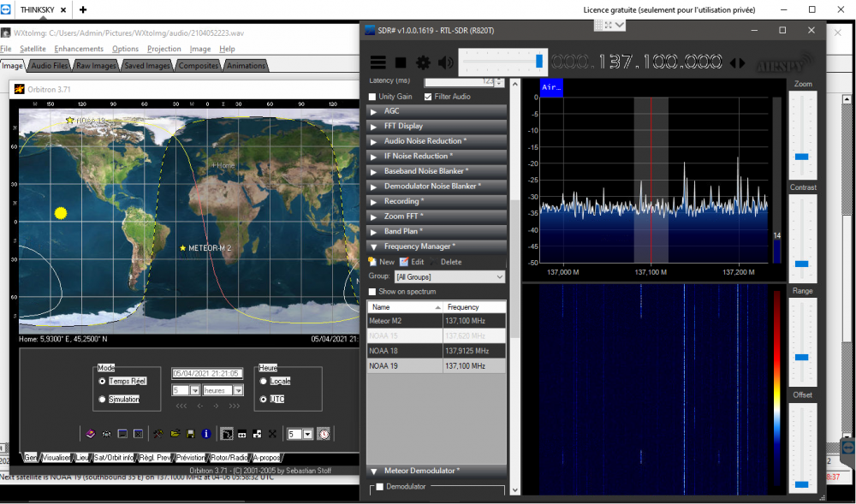Switch to Audio Files tab in WXtoImg

pos(50,65)
